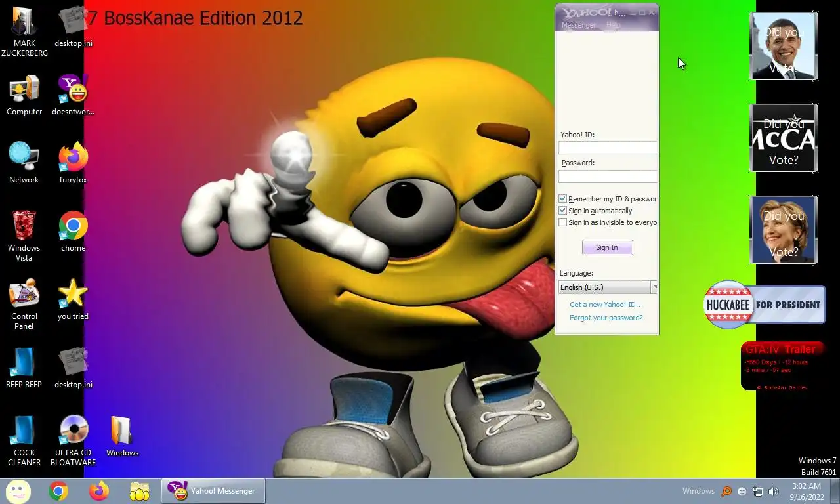Click the Password input field

608,176
